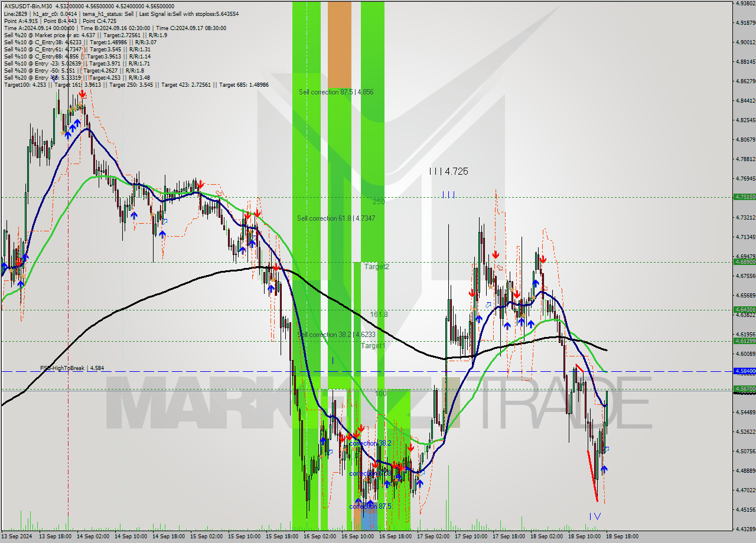Click the blue 'I V' wave label
Image resolution: width=756 pixels, height=543 pixels.
[595, 516]
